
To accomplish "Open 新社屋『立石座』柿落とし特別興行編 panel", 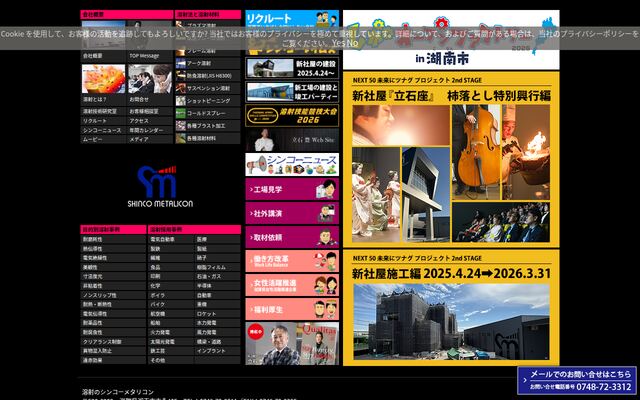I will (451, 160).
